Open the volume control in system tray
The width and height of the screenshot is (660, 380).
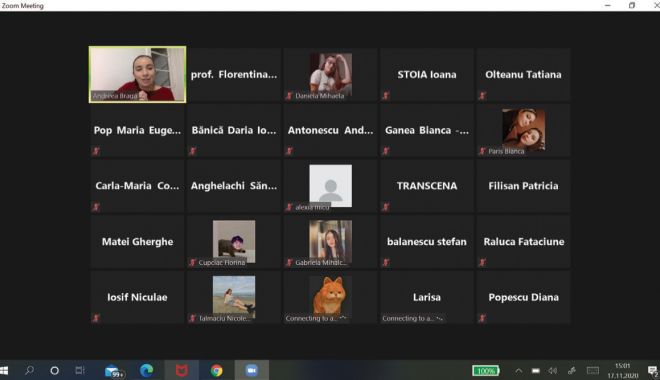click(x=553, y=371)
